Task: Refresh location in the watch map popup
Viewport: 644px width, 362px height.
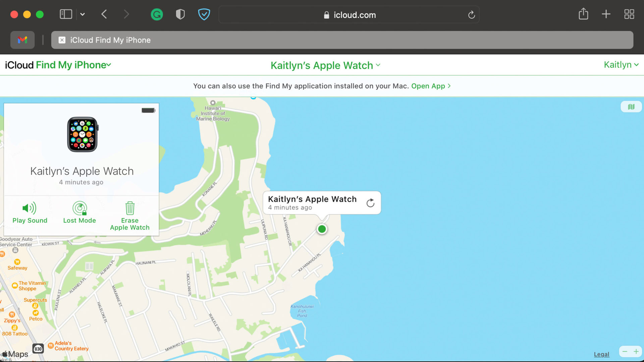Action: point(370,203)
